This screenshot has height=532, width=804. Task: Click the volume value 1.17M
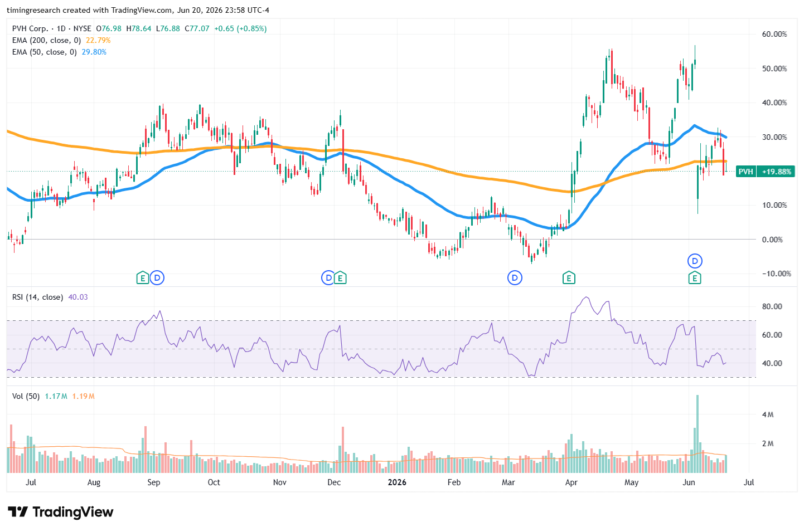pyautogui.click(x=56, y=396)
